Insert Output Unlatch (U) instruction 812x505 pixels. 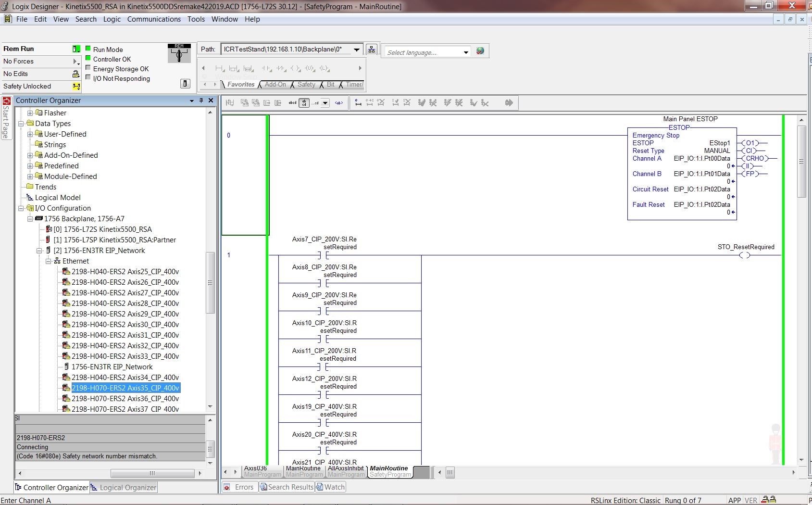coord(310,69)
